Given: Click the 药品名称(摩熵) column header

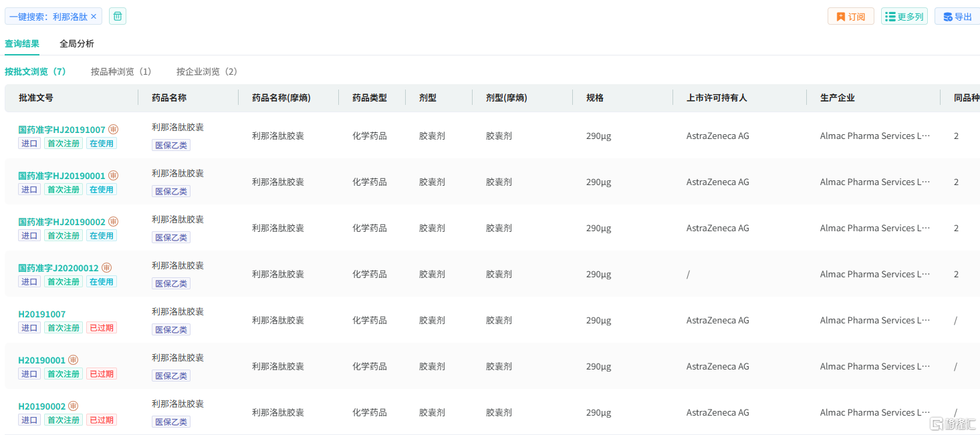Looking at the screenshot, I should click(281, 98).
